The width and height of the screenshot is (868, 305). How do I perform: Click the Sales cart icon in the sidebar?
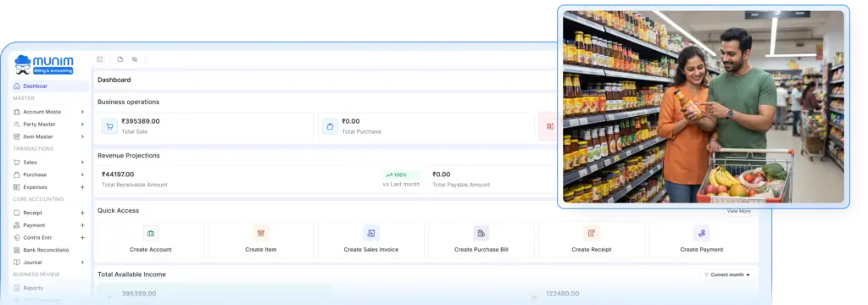point(17,162)
